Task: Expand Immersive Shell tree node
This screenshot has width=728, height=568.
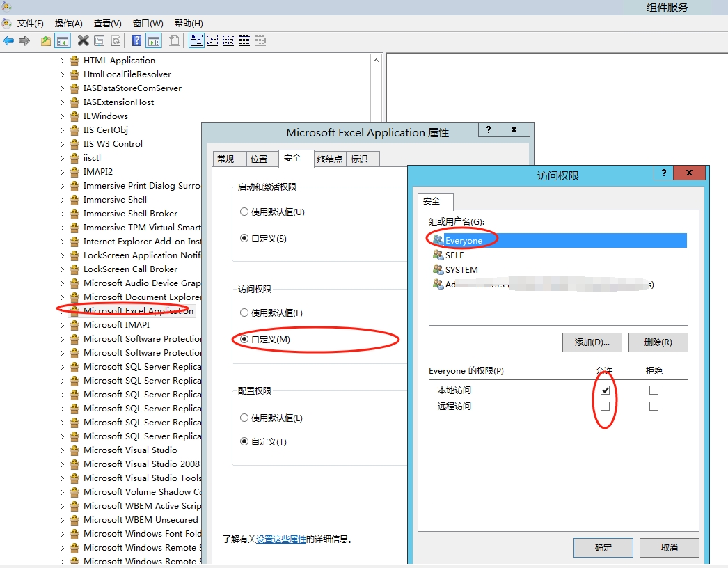Action: click(x=62, y=200)
